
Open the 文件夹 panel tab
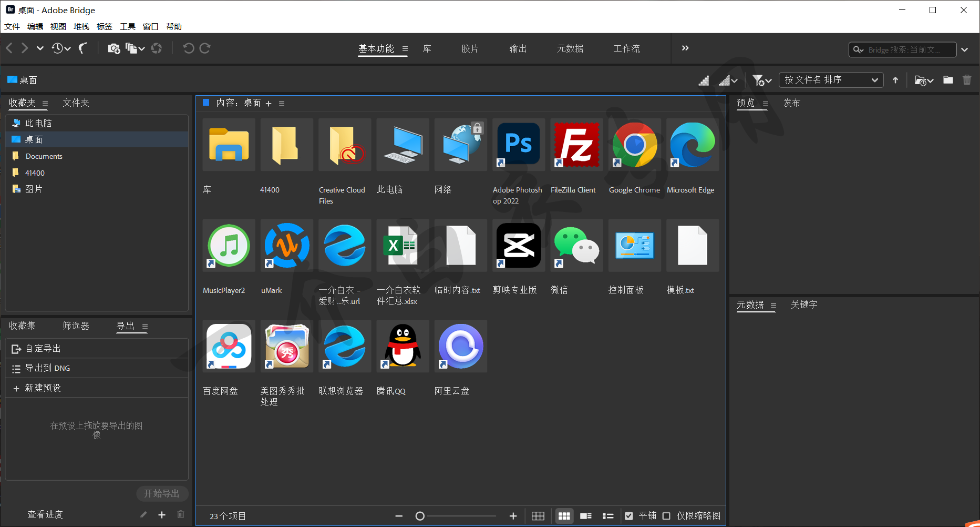(x=76, y=103)
